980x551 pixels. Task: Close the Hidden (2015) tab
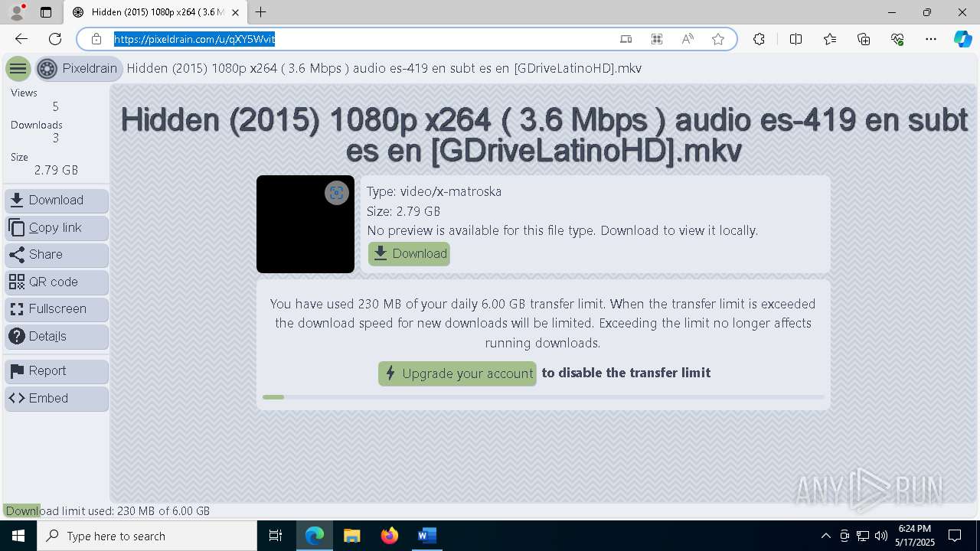tap(237, 12)
